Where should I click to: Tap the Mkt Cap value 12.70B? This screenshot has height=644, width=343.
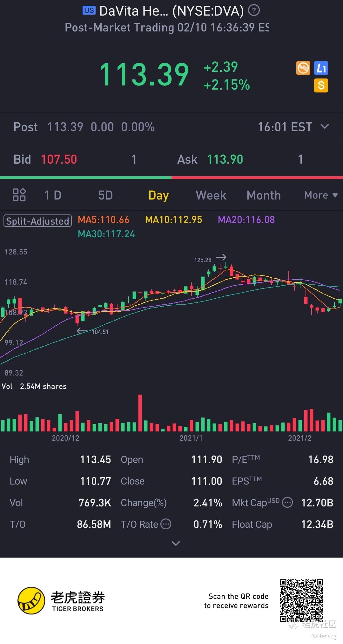[317, 503]
